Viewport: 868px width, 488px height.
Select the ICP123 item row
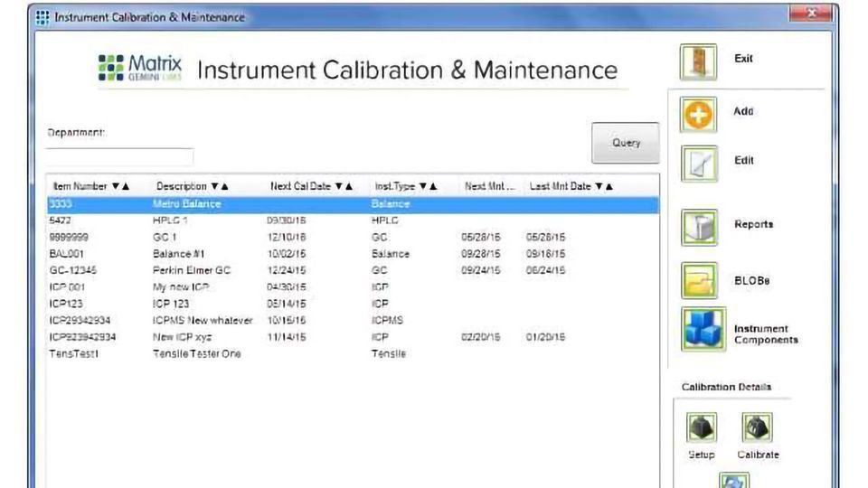pos(354,304)
